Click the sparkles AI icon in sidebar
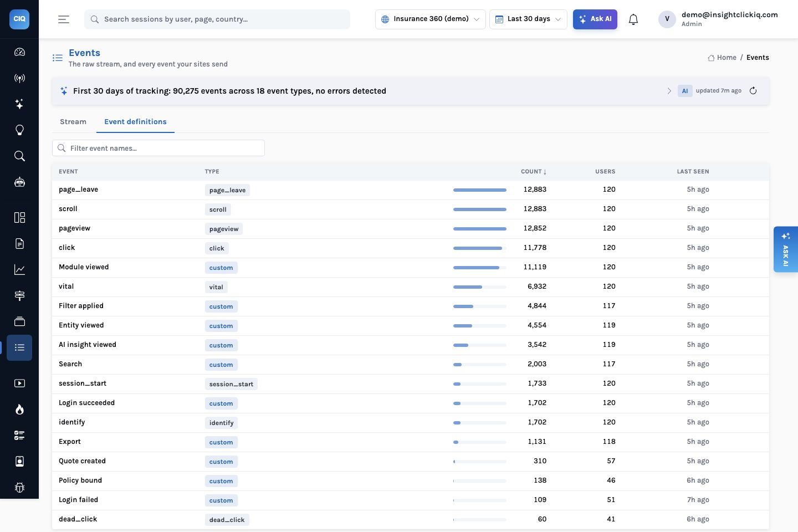798x532 pixels. click(19, 104)
